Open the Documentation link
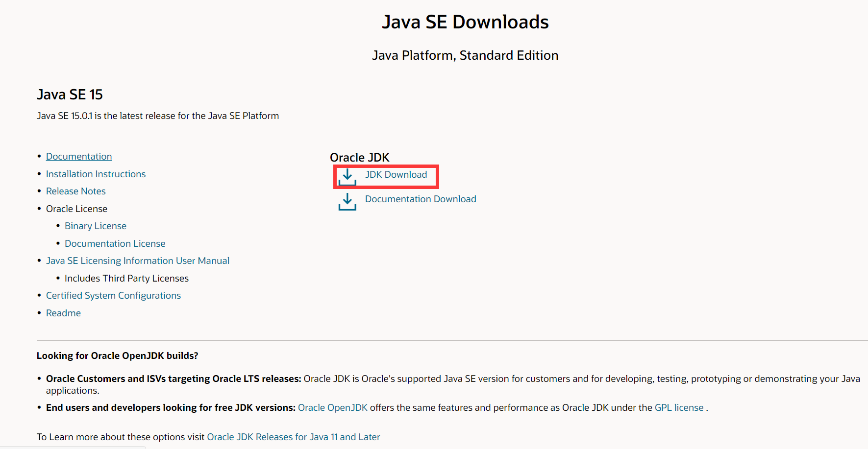Image resolution: width=868 pixels, height=449 pixels. [x=79, y=157]
